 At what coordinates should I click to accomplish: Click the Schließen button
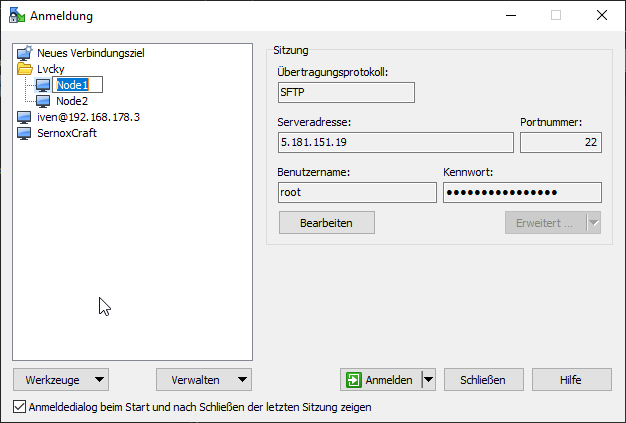click(482, 380)
